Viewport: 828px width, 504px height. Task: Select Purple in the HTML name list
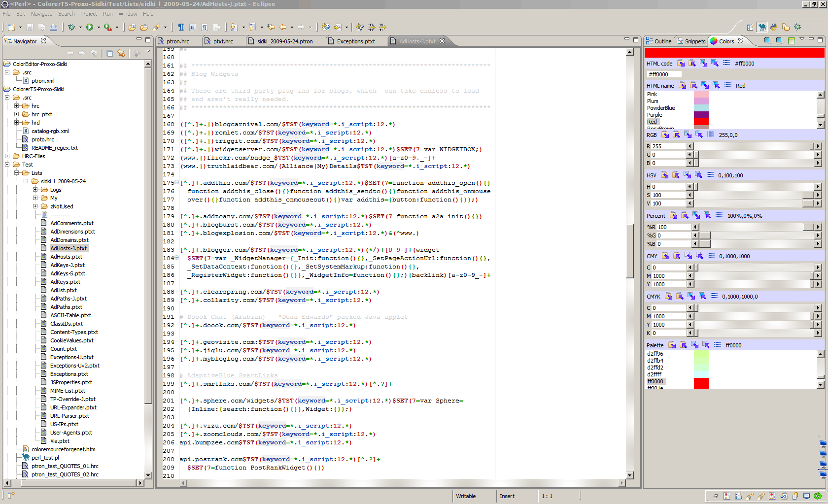(655, 115)
